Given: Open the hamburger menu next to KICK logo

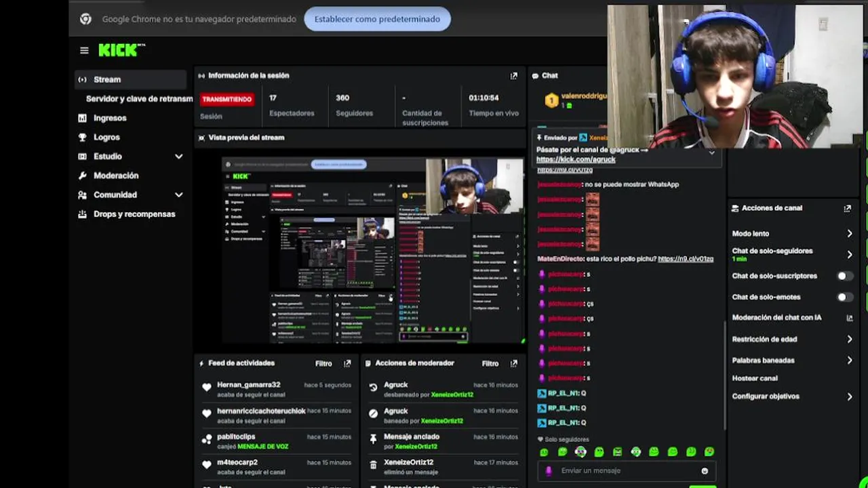Looking at the screenshot, I should (x=84, y=50).
